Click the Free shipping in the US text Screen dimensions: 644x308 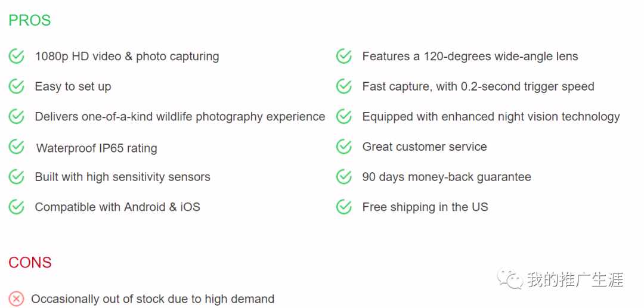coord(425,207)
